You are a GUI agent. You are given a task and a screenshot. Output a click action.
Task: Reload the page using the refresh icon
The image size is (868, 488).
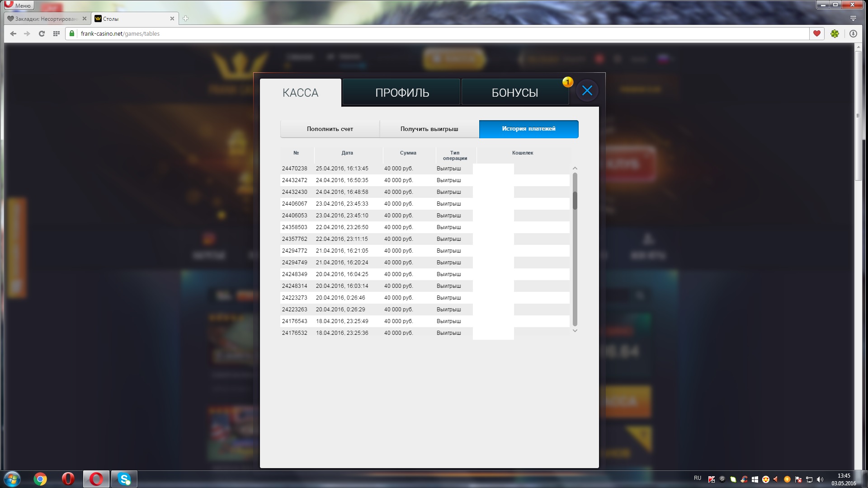click(42, 33)
